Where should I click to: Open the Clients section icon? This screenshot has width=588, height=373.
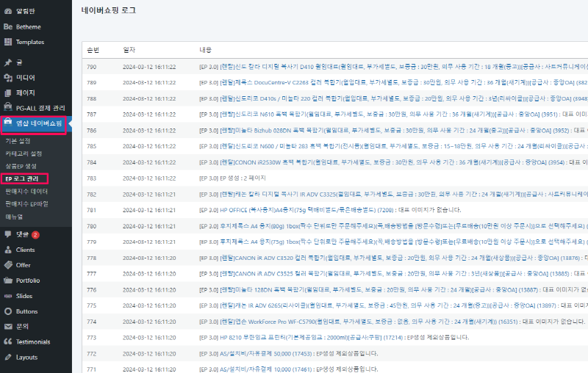(x=8, y=250)
